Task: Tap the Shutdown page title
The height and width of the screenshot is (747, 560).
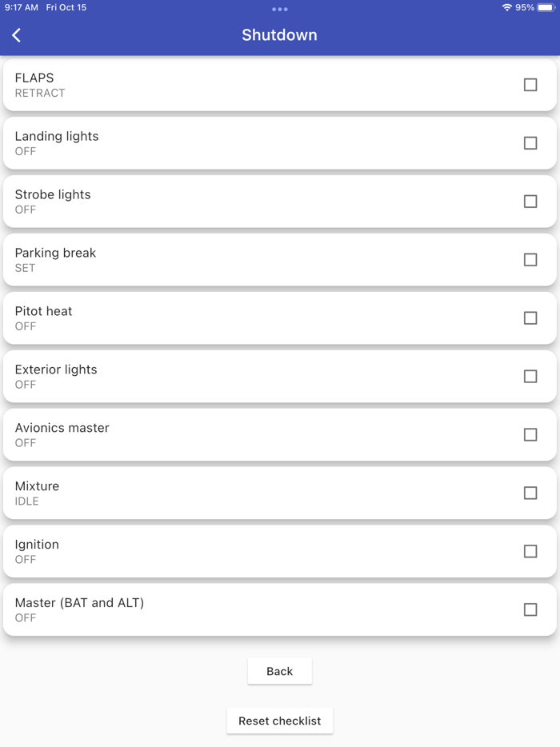Action: point(279,35)
